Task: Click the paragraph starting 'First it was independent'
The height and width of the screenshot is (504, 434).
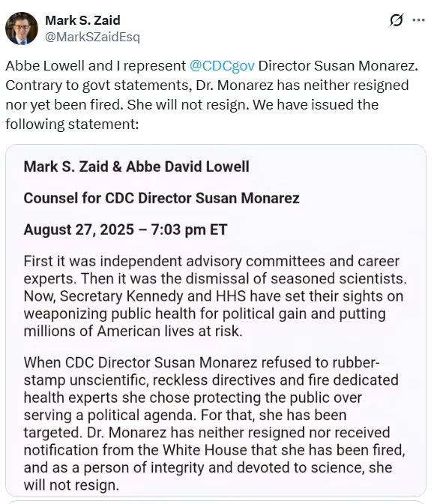Action: click(x=215, y=296)
